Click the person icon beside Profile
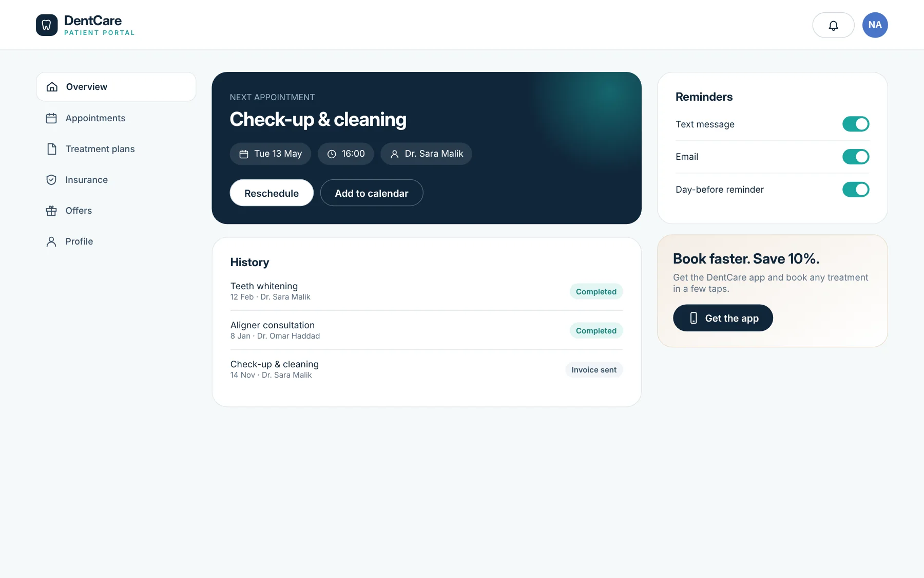Image resolution: width=924 pixels, height=578 pixels. [51, 241]
